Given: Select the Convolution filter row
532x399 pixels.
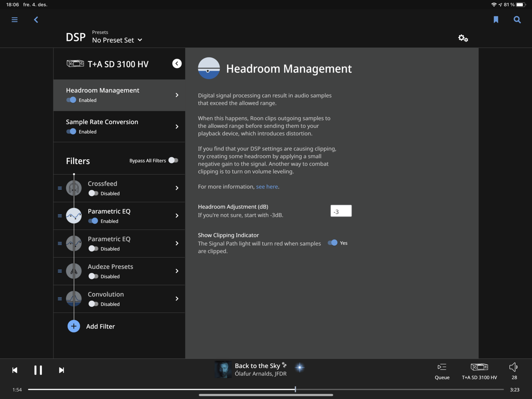Looking at the screenshot, I should [x=119, y=299].
